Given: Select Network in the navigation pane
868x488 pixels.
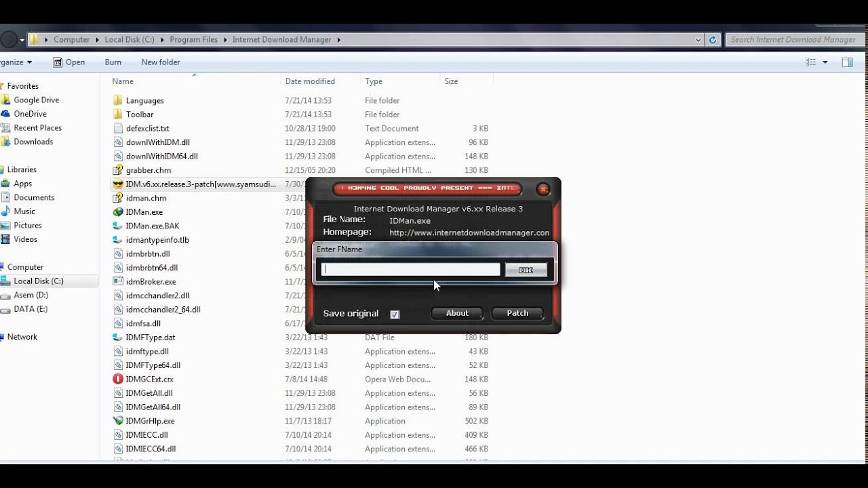Looking at the screenshot, I should [22, 337].
